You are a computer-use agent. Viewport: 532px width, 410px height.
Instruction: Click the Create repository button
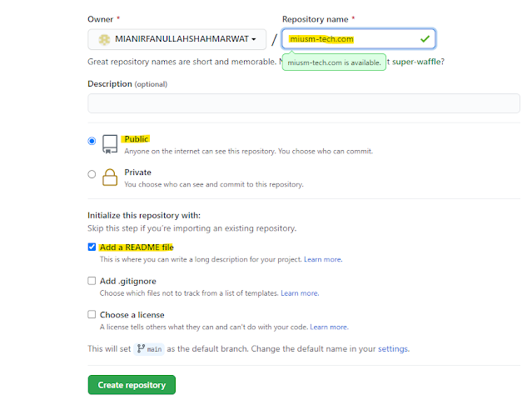(132, 385)
